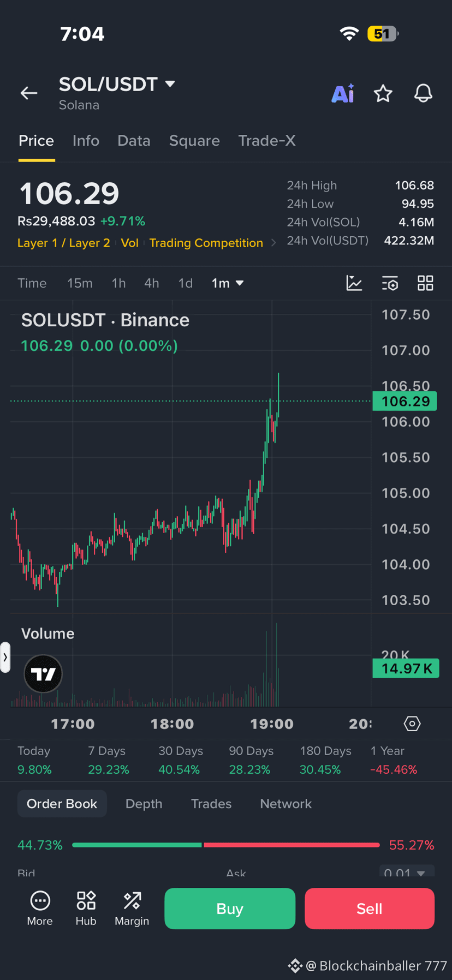Tap the red Sell button

point(370,909)
